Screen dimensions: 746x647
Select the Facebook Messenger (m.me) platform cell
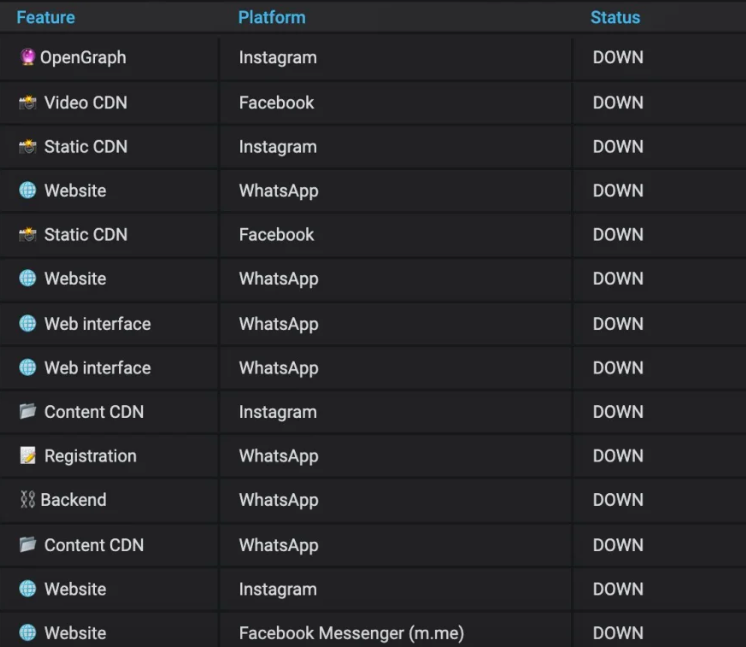pyautogui.click(x=351, y=633)
